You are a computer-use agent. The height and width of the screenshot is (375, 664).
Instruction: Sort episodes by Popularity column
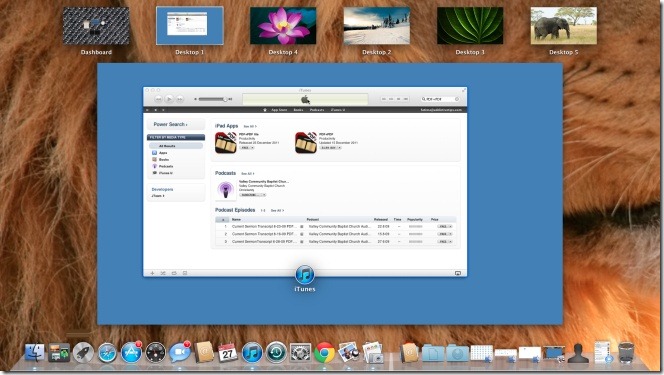tap(415, 220)
